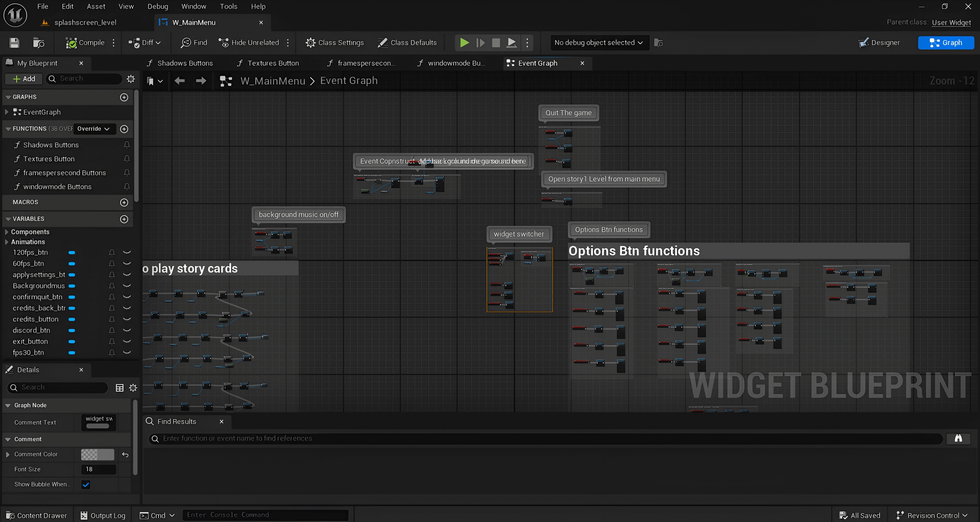Open Find in blueprint
The image size is (980, 522).
pos(194,42)
